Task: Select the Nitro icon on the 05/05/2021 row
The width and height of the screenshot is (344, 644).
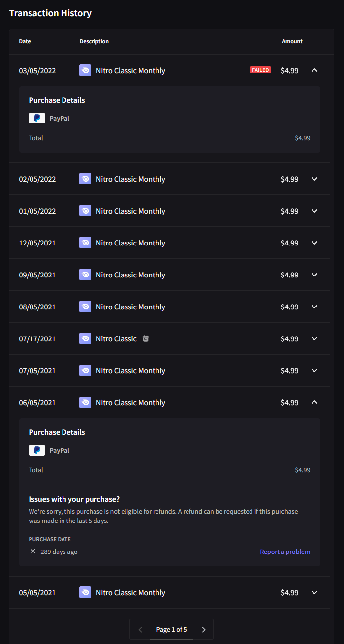Action: (x=85, y=592)
